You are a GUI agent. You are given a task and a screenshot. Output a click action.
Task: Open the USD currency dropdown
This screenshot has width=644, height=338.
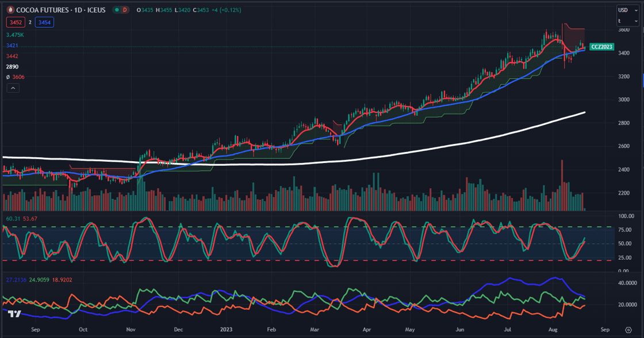click(x=627, y=10)
